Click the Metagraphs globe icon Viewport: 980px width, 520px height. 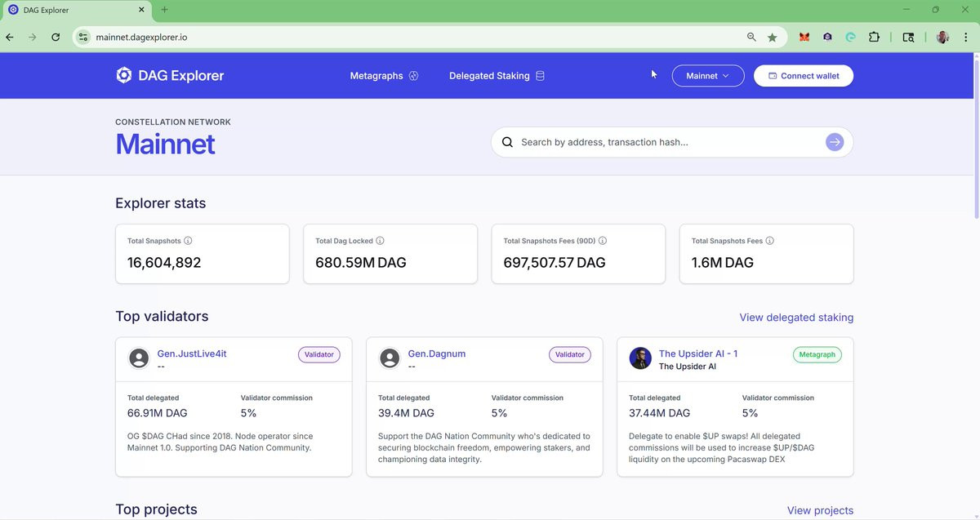413,76
